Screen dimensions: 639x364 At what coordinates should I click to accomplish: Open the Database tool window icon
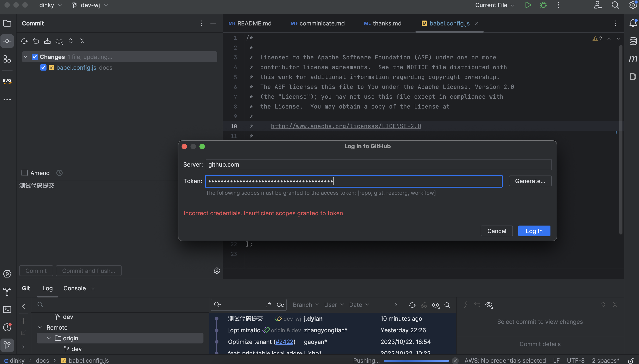(x=633, y=41)
